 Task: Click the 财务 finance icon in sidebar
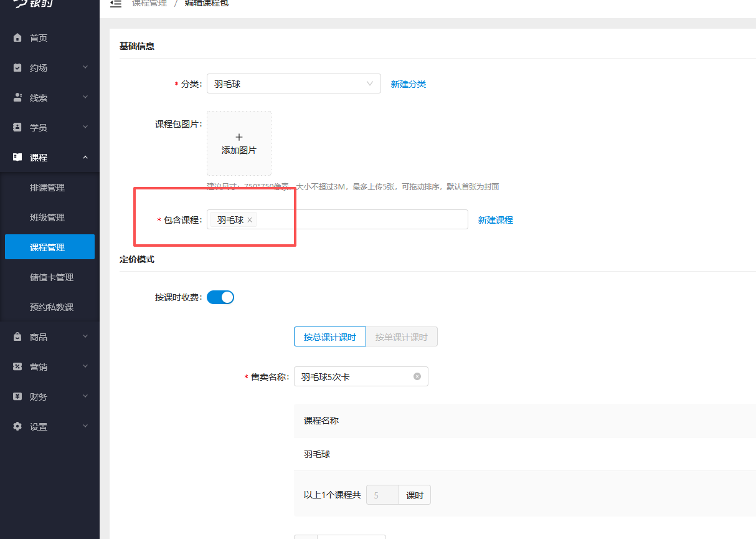pos(19,396)
